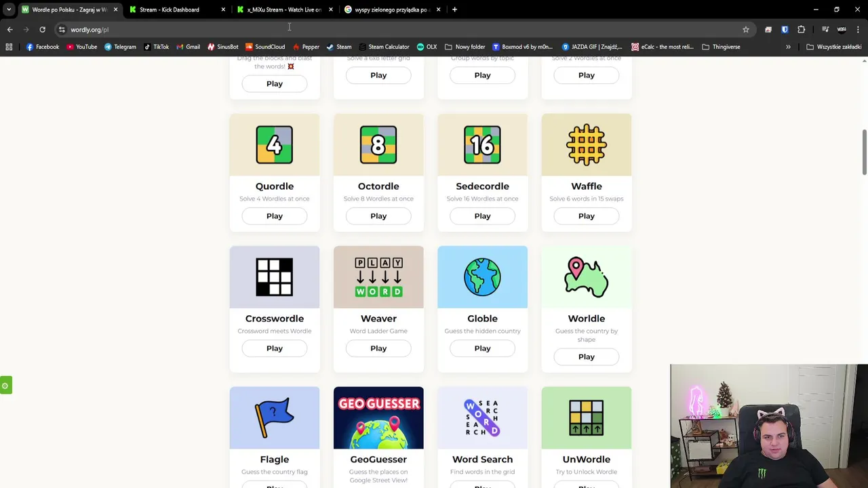This screenshot has width=868, height=488.
Task: Play Worldle
Action: (x=587, y=357)
